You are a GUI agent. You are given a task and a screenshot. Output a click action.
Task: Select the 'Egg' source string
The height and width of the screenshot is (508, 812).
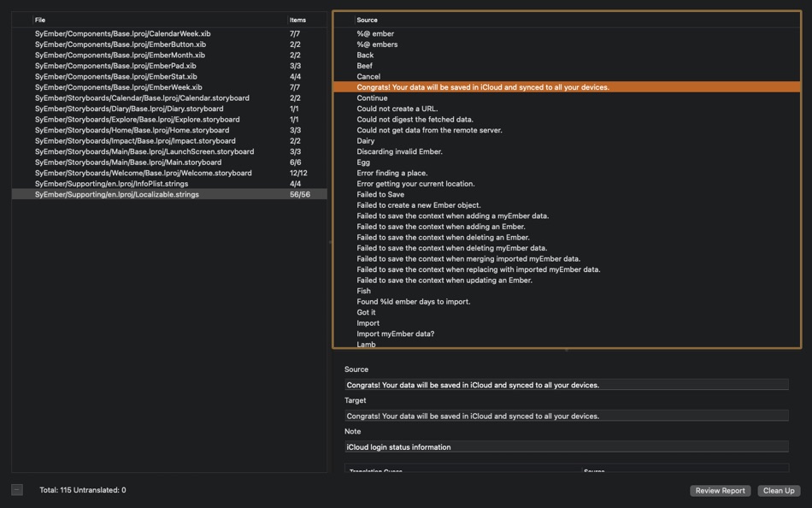(567, 162)
